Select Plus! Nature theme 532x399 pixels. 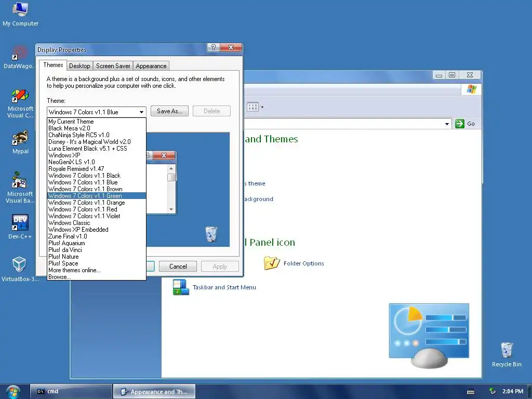coord(97,257)
